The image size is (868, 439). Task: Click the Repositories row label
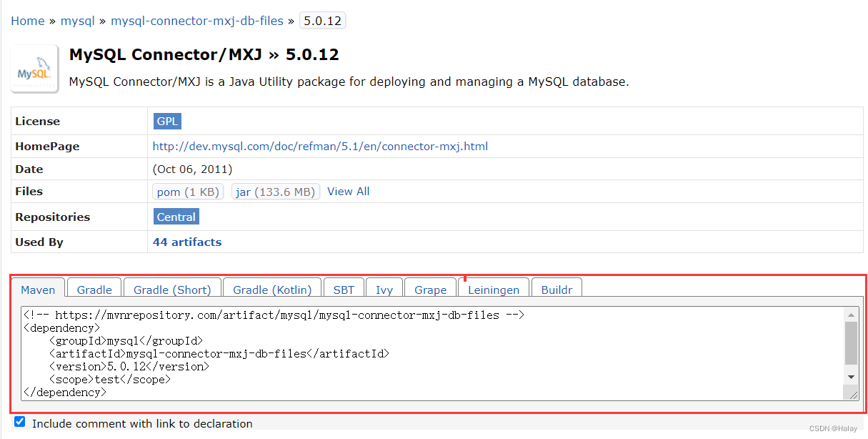(52, 217)
